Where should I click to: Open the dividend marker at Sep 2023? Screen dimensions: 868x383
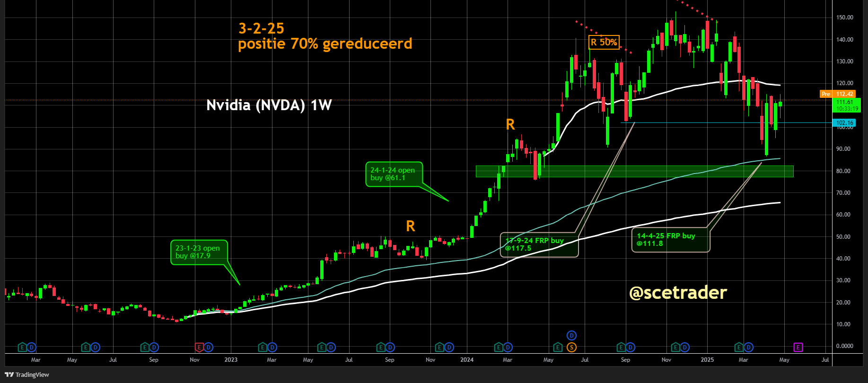390,348
